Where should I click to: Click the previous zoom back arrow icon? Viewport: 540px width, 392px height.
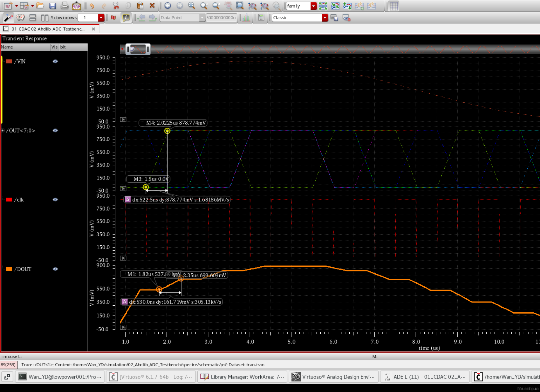[x=168, y=6]
